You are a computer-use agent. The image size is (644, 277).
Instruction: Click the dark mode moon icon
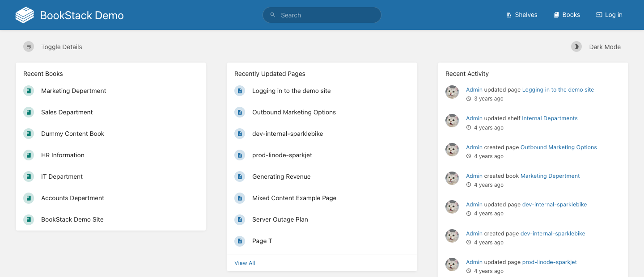576,46
